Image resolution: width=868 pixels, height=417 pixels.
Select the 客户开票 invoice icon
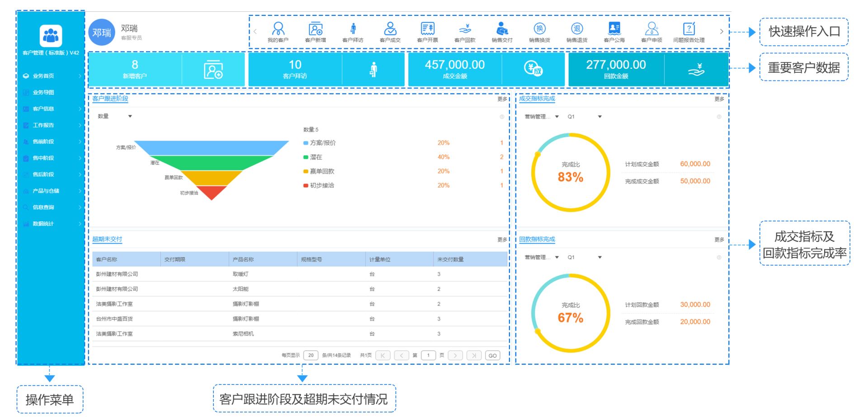[x=428, y=30]
